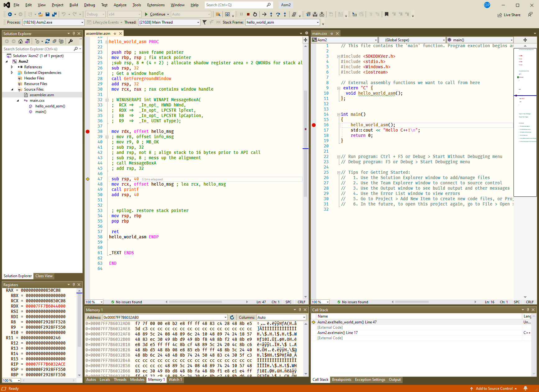The height and width of the screenshot is (392, 539).
Task: Step Into using the debug toolbar icon
Action: tap(271, 14)
